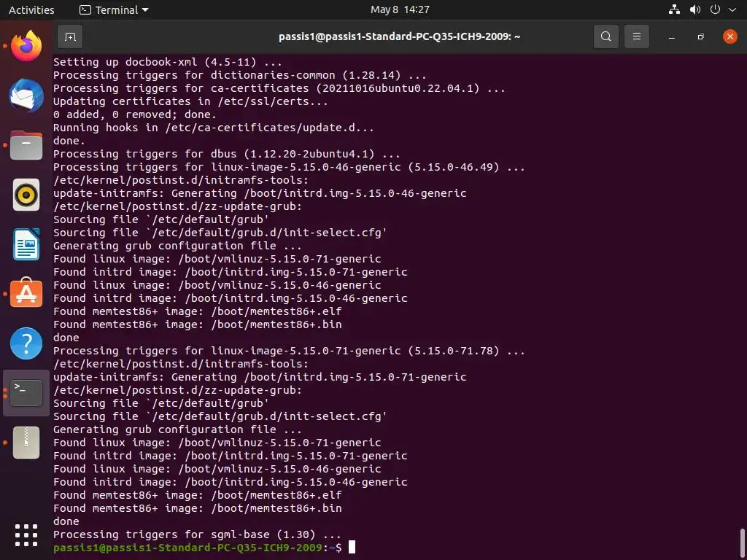Launch LibreOffice Writer from dock

click(26, 244)
